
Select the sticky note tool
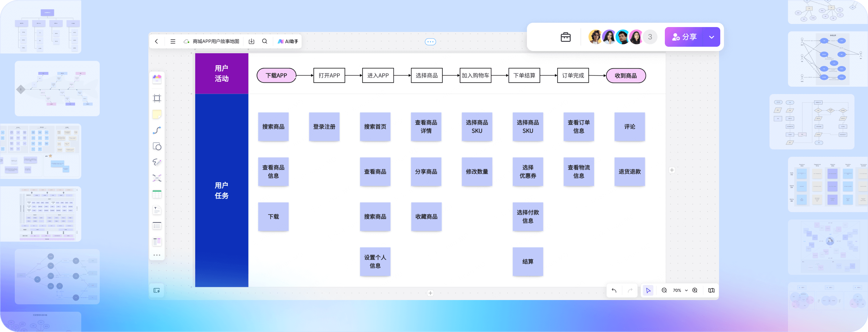click(157, 114)
